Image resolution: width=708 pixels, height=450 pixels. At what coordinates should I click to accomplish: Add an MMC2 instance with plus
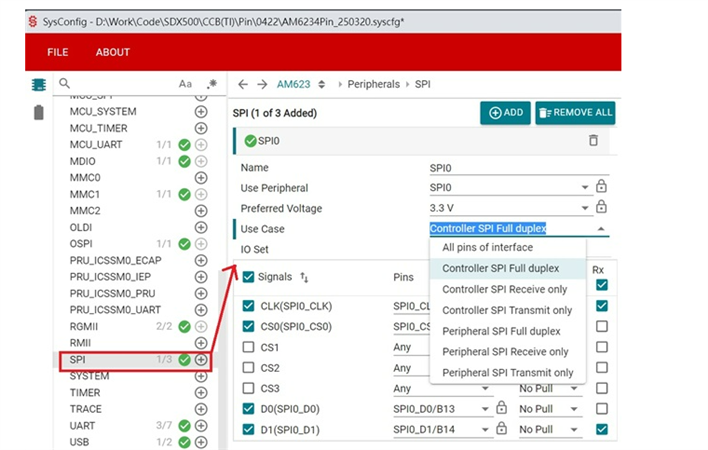click(201, 211)
